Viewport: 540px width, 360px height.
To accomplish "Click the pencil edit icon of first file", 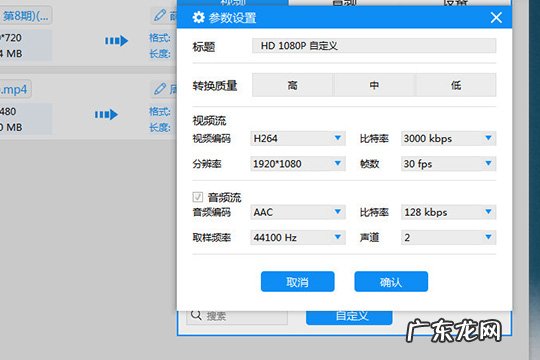I will coord(159,15).
